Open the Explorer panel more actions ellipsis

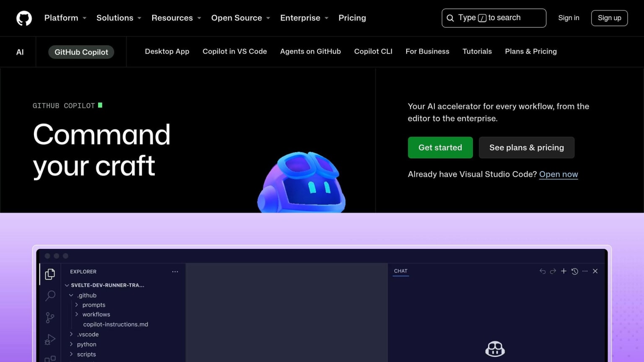click(x=175, y=271)
